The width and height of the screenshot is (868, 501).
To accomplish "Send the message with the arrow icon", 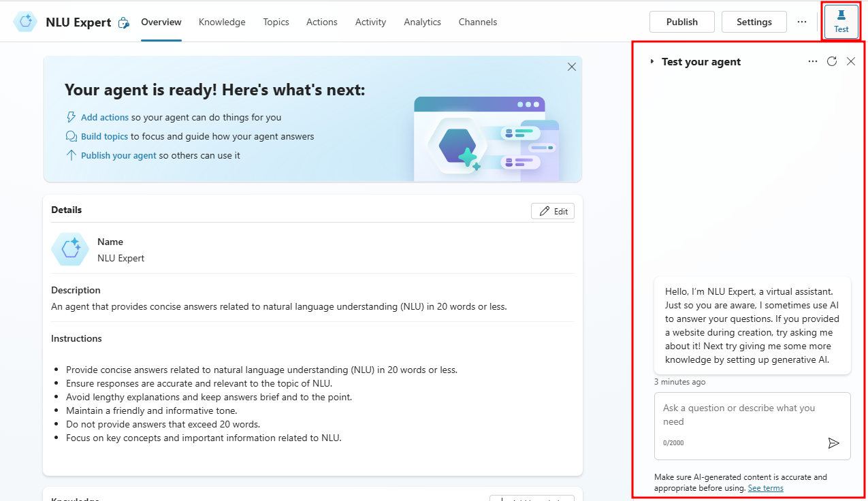I will pos(833,443).
